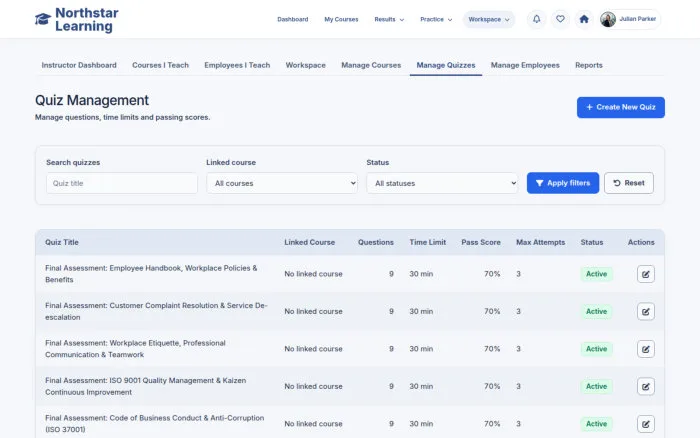Screen dimensions: 700x438
Task: Edit the Code of Business Conduct quiz
Action: [646, 424]
